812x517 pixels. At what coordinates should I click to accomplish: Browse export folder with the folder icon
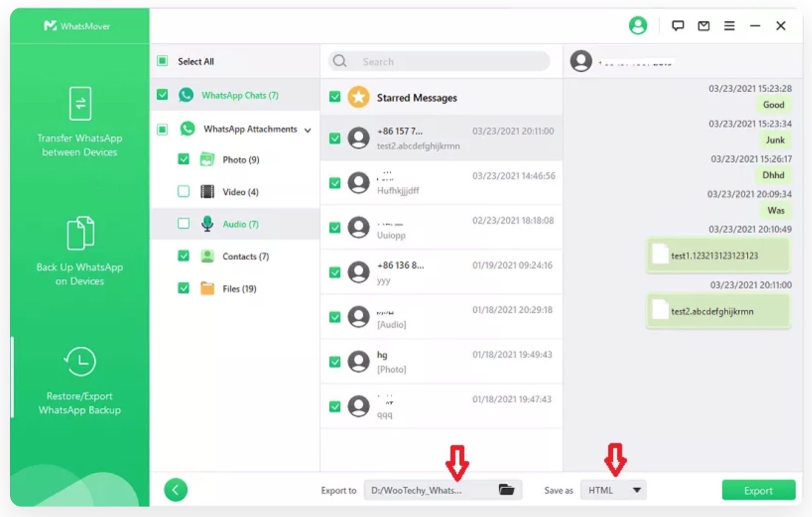click(507, 490)
